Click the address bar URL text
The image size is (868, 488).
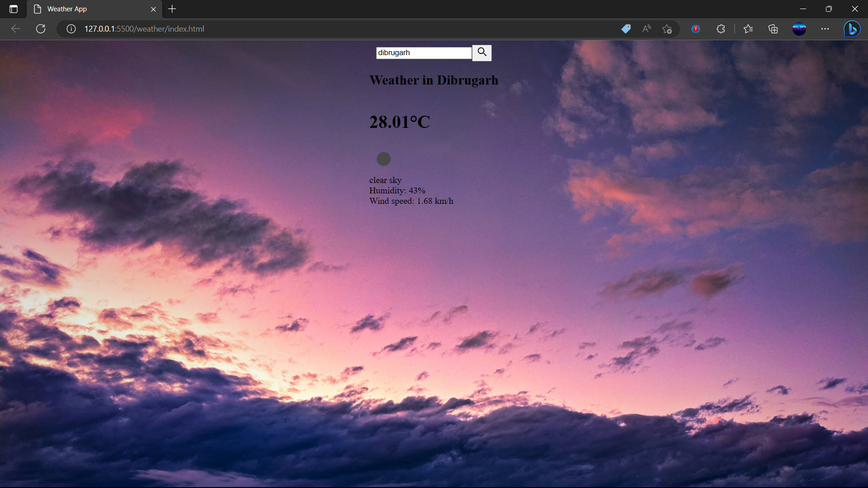coord(144,29)
